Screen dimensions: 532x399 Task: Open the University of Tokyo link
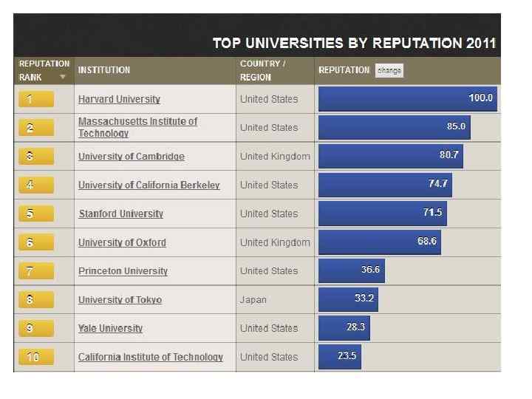pos(120,300)
